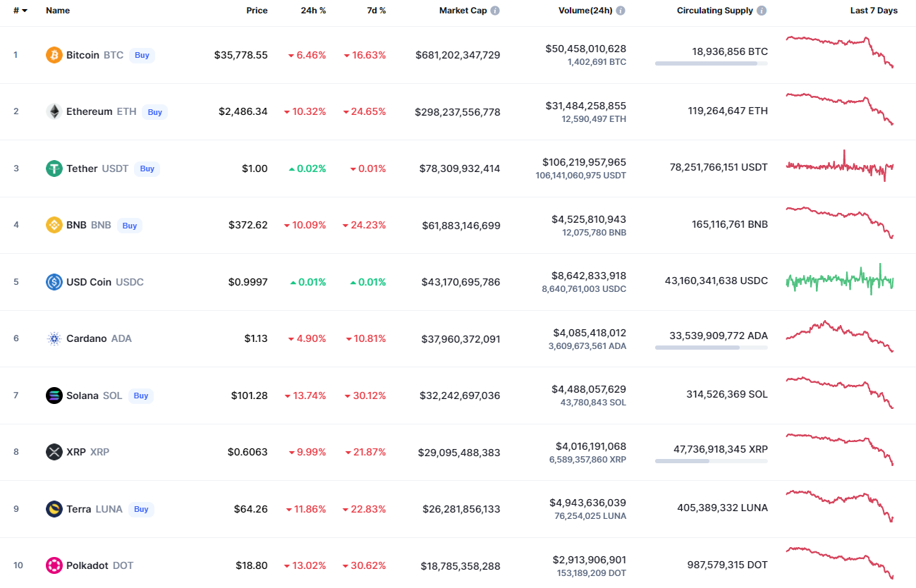Click the Volume(24h) info icon
This screenshot has height=588, width=916.
pyautogui.click(x=621, y=11)
